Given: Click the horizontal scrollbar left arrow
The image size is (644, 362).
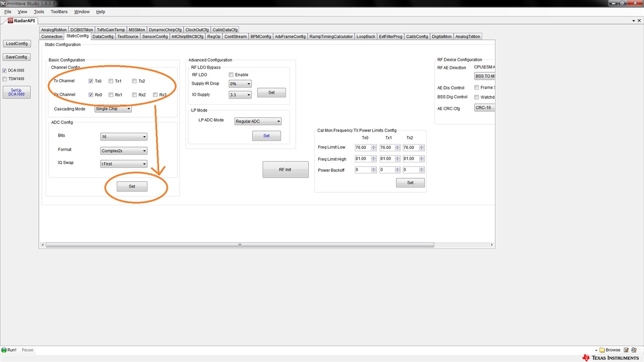Looking at the screenshot, I should [43, 245].
